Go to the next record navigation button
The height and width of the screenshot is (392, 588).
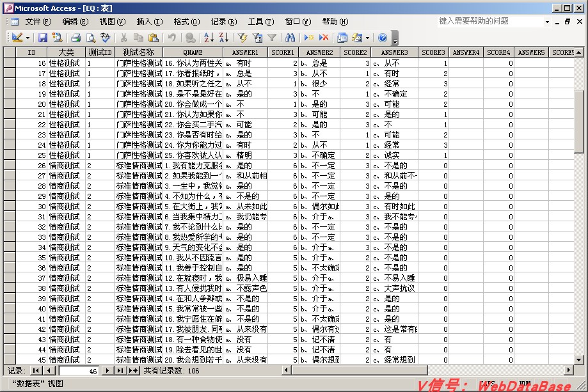click(107, 371)
